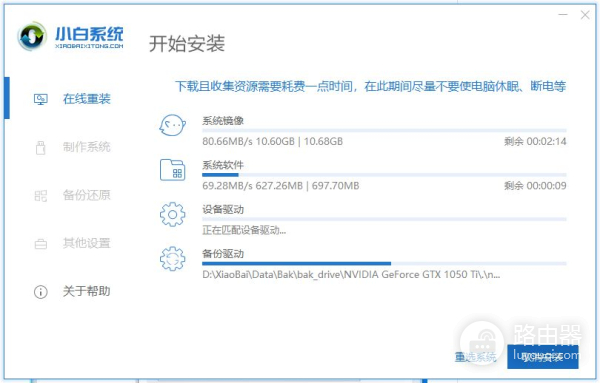Click the blue download notice sentence
This screenshot has height=383, width=600.
coord(370,86)
